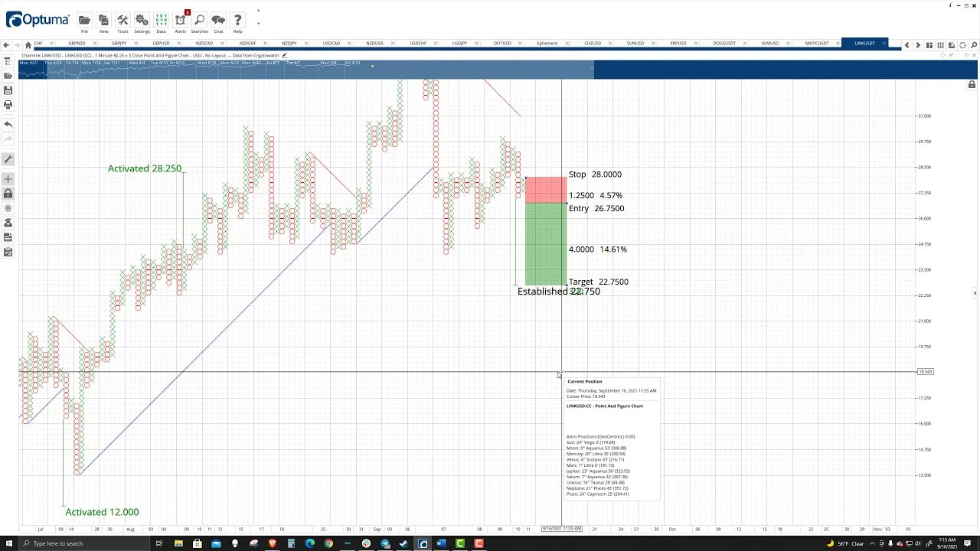Click the Entry 26.7500 label
Viewport: 980px width, 551px height.
596,208
